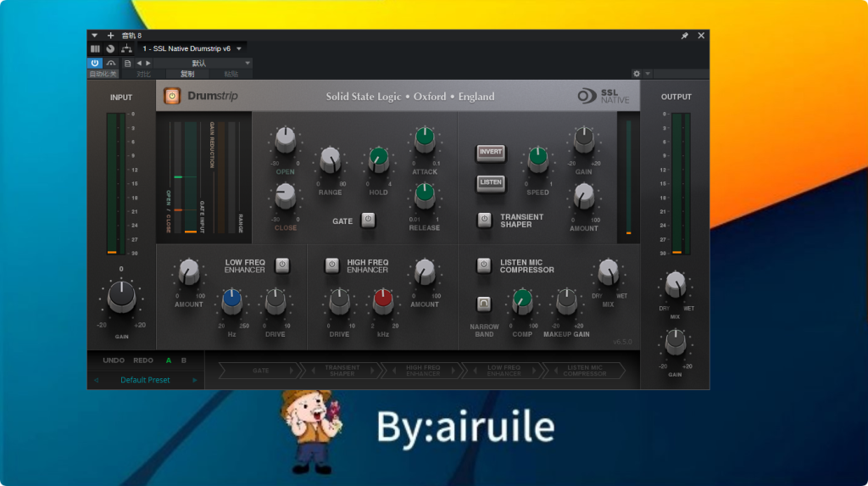This screenshot has height=486, width=868.
Task: Pin the plugin window
Action: (684, 36)
